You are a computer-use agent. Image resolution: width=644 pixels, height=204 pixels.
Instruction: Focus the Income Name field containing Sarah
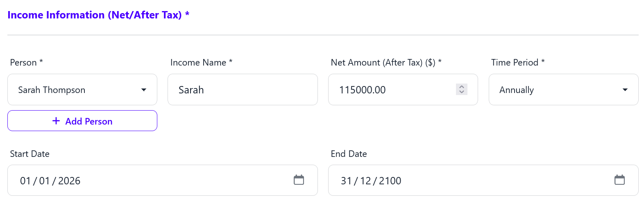(x=243, y=90)
